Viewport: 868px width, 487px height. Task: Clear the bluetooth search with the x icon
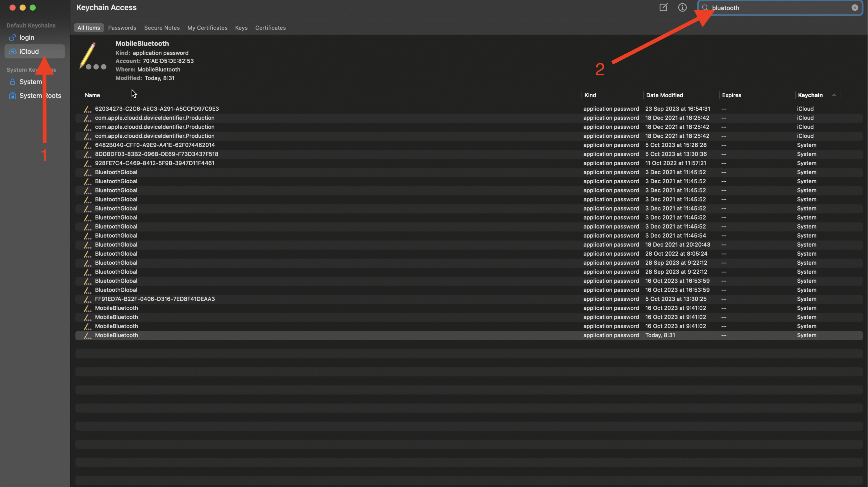(855, 8)
